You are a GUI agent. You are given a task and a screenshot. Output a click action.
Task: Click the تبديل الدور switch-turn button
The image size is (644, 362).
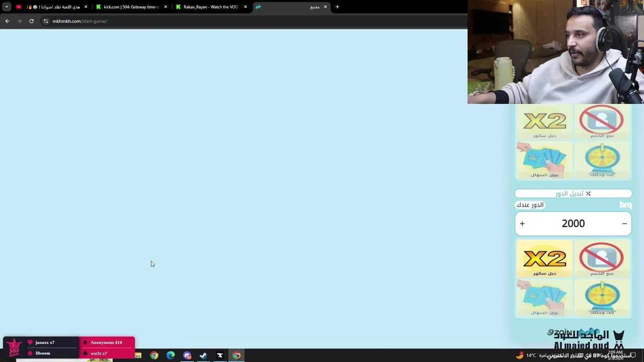(573, 194)
